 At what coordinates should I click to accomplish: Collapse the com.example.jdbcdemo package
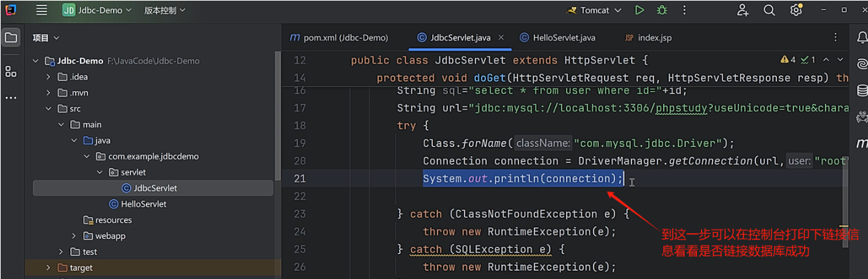click(86, 157)
